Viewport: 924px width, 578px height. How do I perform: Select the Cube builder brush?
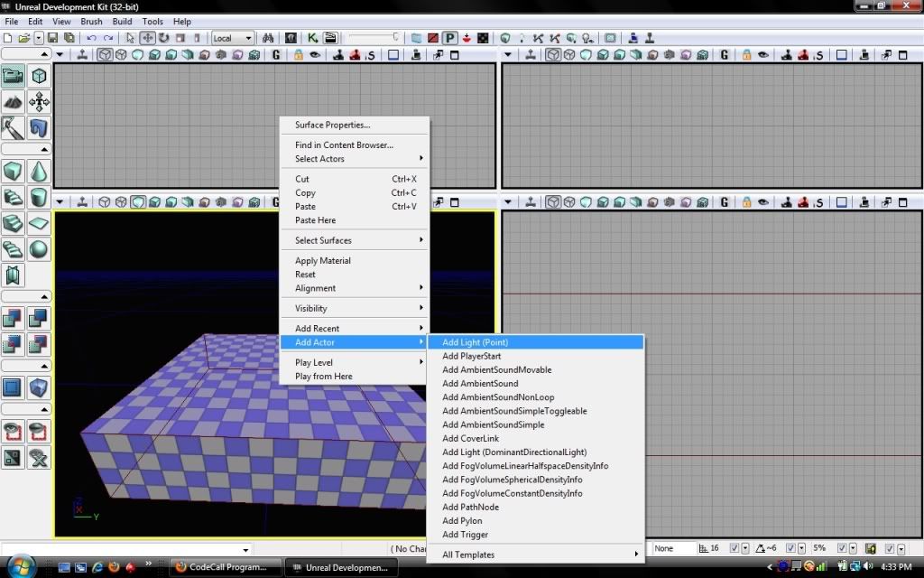pyautogui.click(x=13, y=171)
